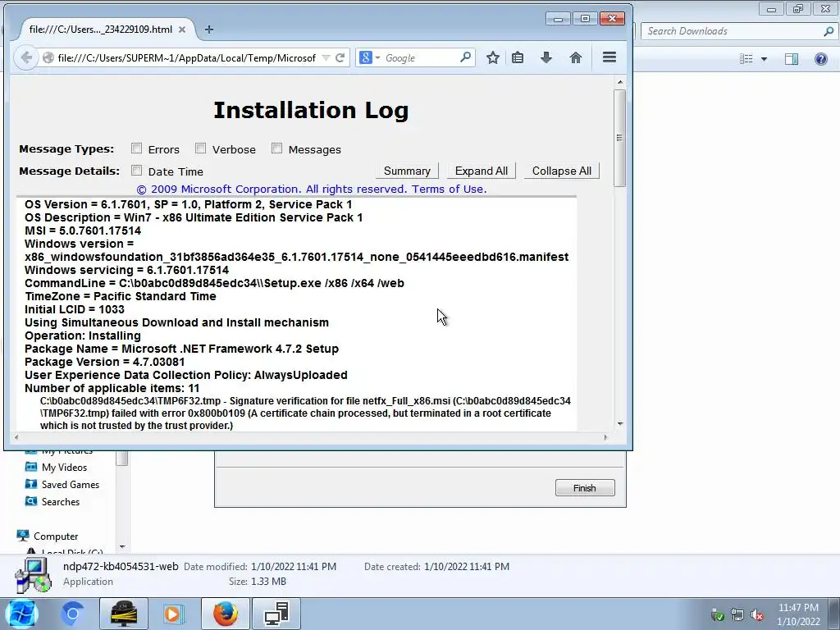Image resolution: width=840 pixels, height=630 pixels.
Task: Click the ndp472-kb4054531-web application icon
Action: [x=34, y=576]
